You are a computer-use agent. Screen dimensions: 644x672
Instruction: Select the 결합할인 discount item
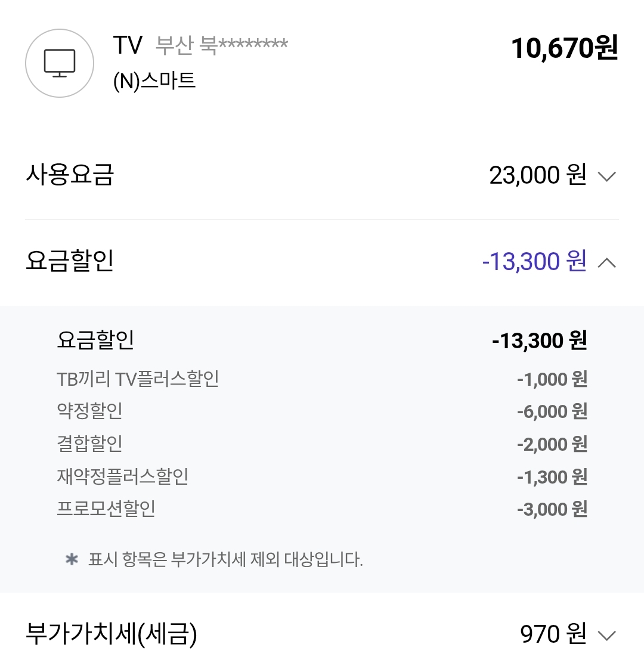pos(89,444)
